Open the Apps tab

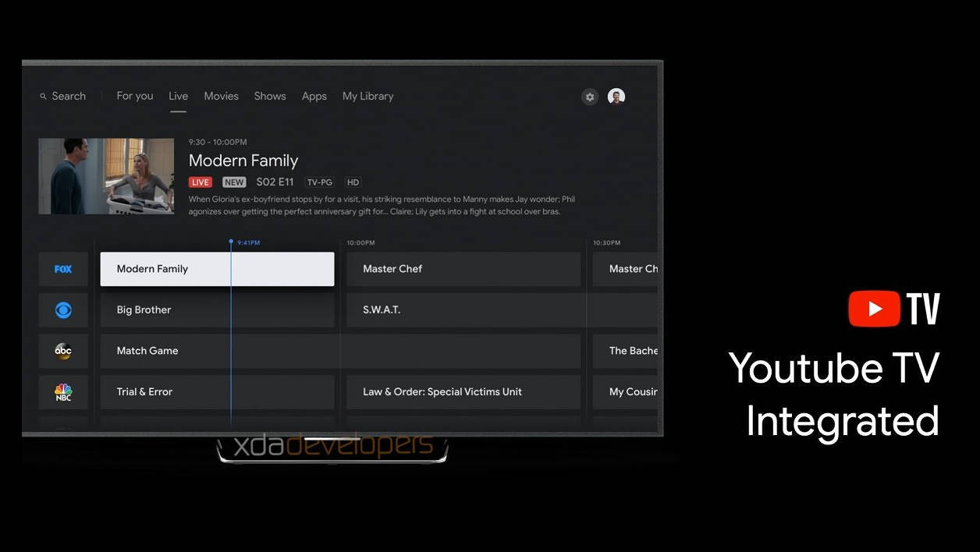[x=314, y=96]
